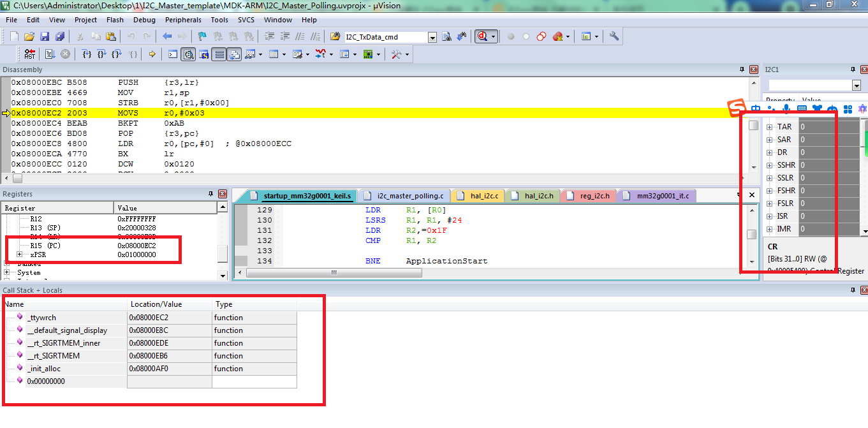This screenshot has width=868, height=428.
Task: Click Show Next Statement yellow arrow
Action: pyautogui.click(x=152, y=54)
